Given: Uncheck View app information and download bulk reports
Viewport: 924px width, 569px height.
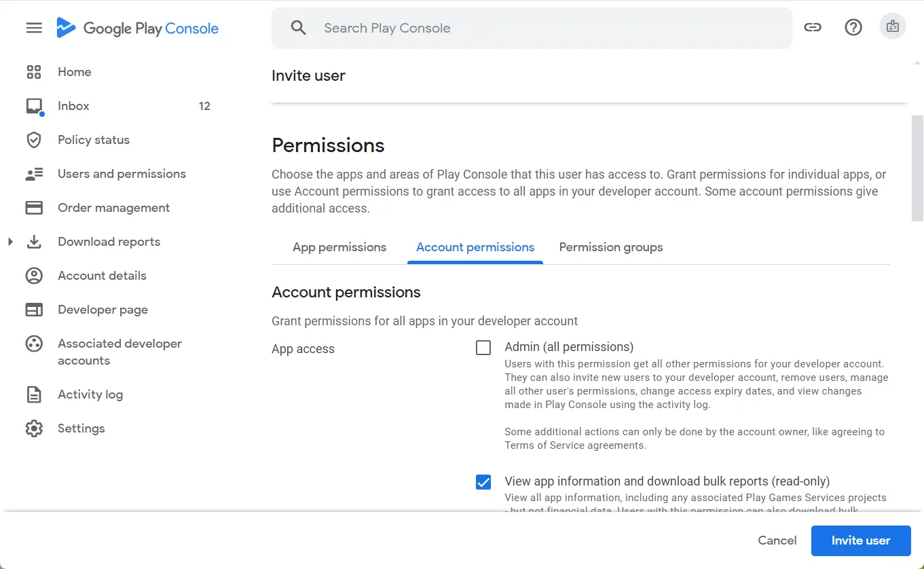Looking at the screenshot, I should coord(483,481).
